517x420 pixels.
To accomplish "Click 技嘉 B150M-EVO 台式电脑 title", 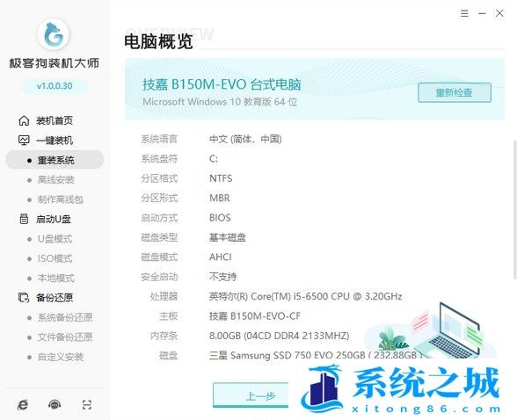I will [x=222, y=84].
